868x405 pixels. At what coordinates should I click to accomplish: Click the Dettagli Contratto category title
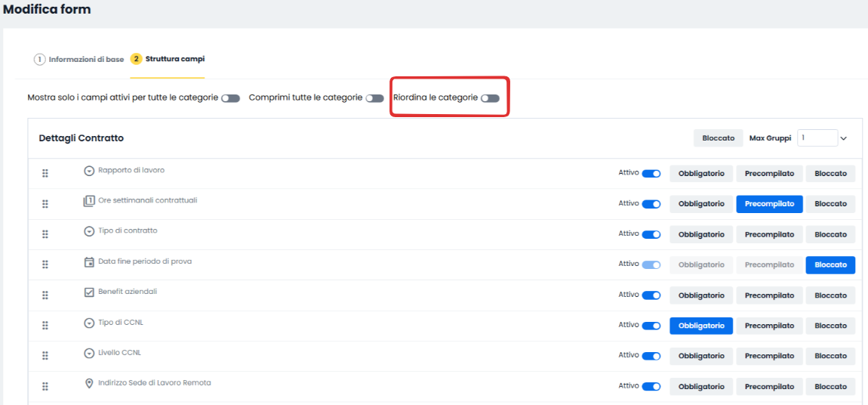click(82, 138)
